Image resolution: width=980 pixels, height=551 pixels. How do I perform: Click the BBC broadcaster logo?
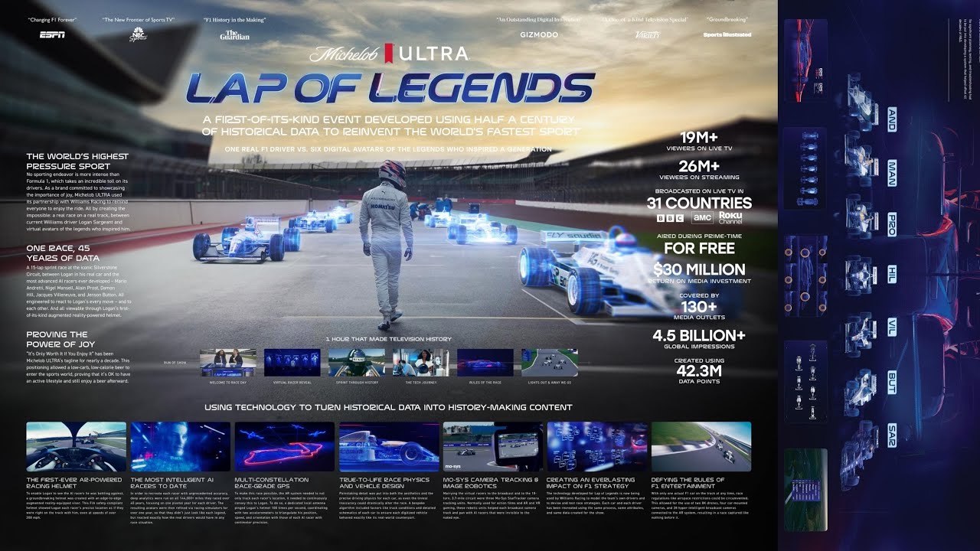(x=671, y=218)
